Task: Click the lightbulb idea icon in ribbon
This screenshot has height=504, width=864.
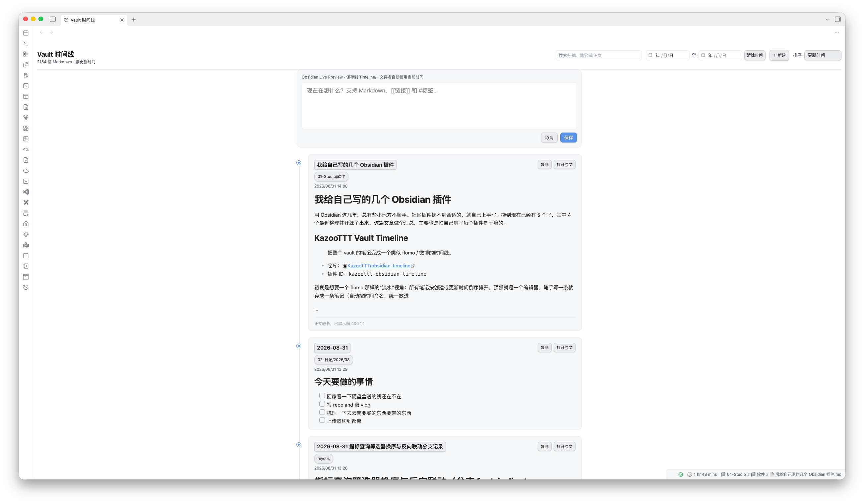Action: 26,235
